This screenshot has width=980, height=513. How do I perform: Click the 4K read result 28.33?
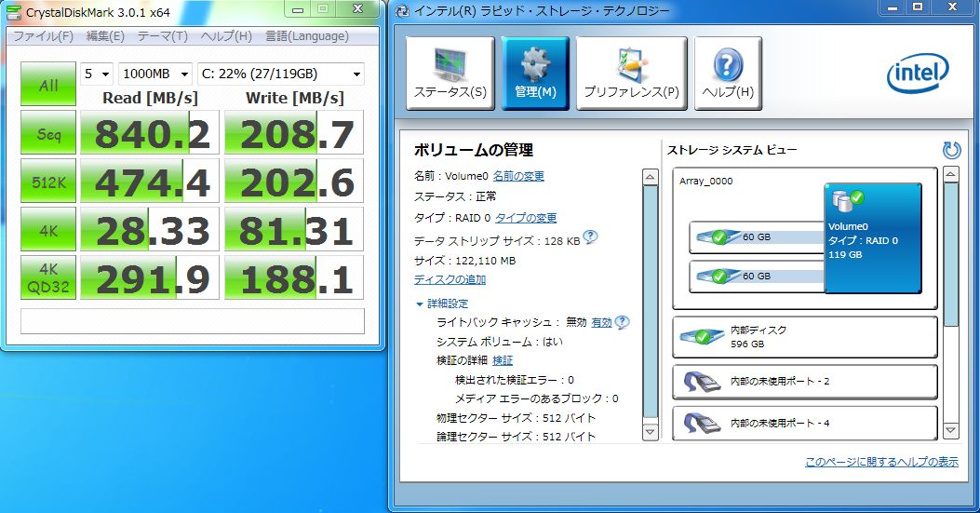pos(150,229)
